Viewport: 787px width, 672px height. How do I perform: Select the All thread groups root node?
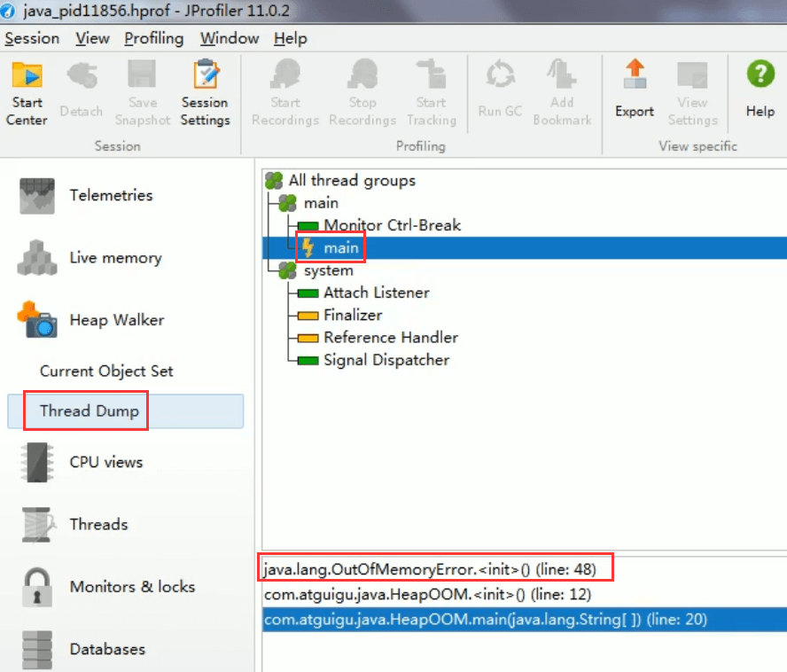tap(352, 180)
